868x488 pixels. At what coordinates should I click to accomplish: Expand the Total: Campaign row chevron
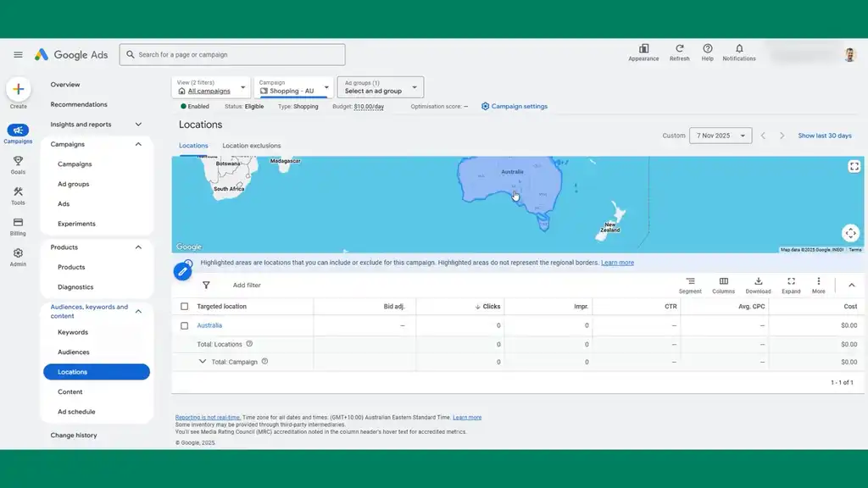tap(203, 362)
